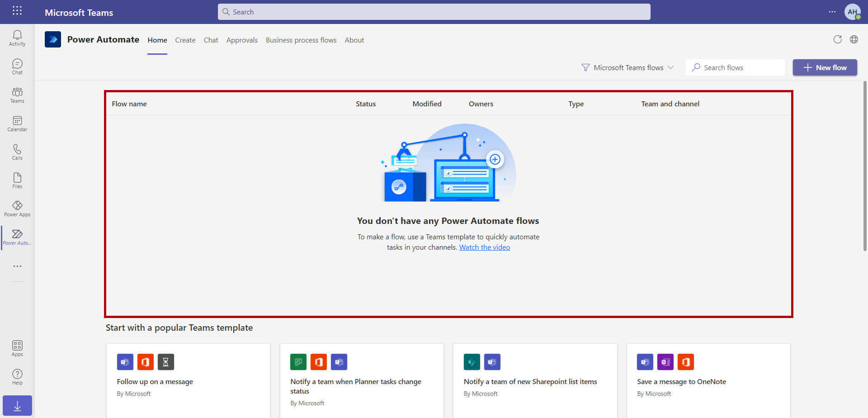This screenshot has width=868, height=418.
Task: Open the Apps store icon
Action: (17, 348)
